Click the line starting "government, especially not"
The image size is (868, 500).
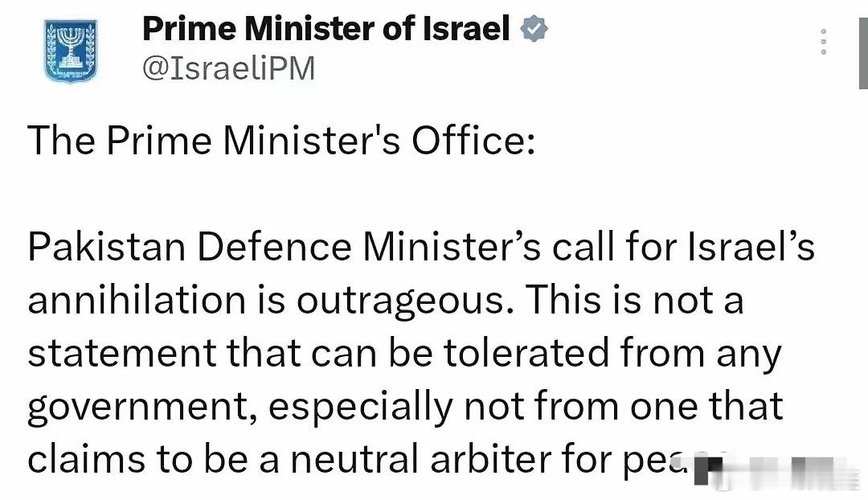click(405, 407)
